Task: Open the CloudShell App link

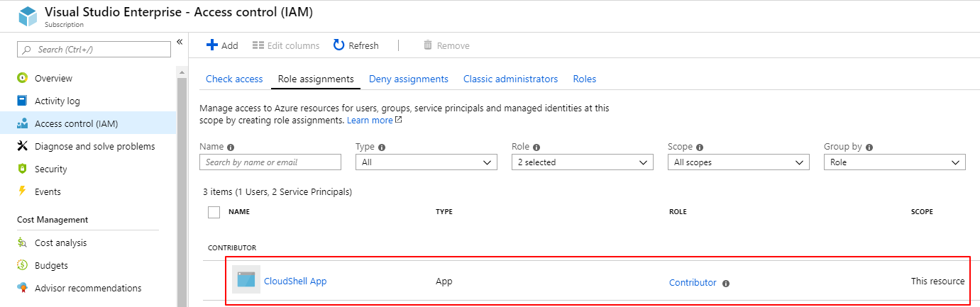Action: (295, 281)
